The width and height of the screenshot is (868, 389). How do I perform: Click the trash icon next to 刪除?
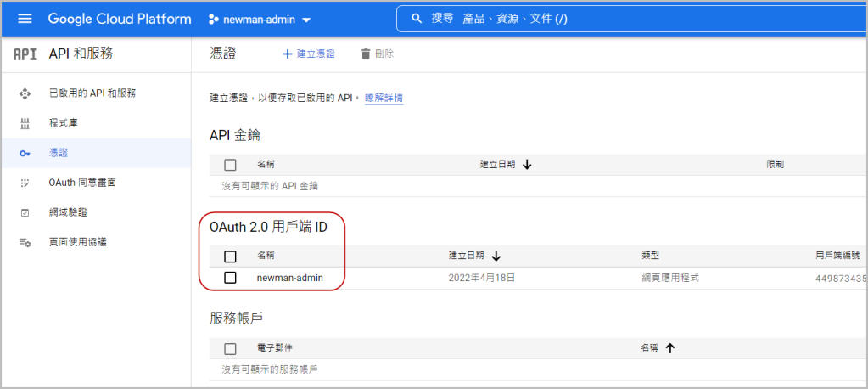pyautogui.click(x=366, y=54)
